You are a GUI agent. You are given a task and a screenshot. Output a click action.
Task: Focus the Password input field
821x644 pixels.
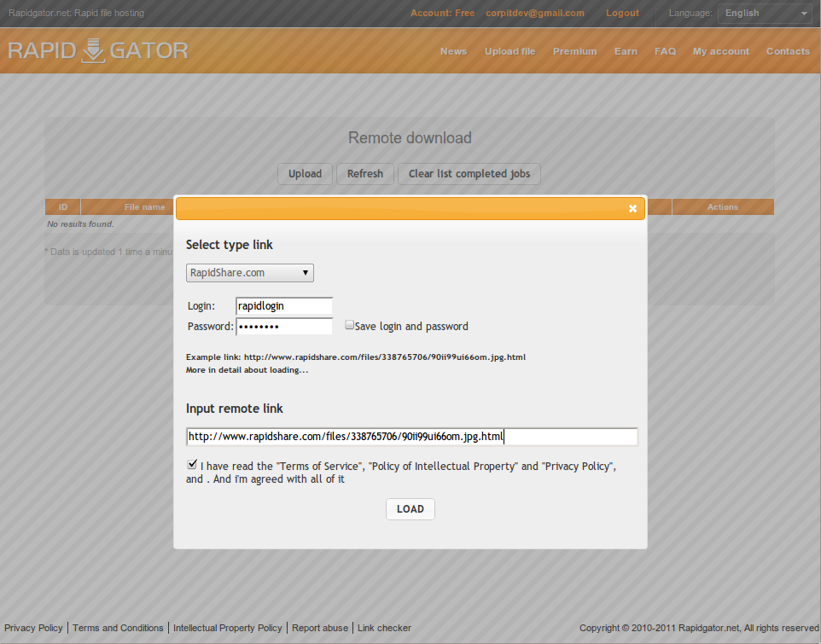(x=284, y=327)
